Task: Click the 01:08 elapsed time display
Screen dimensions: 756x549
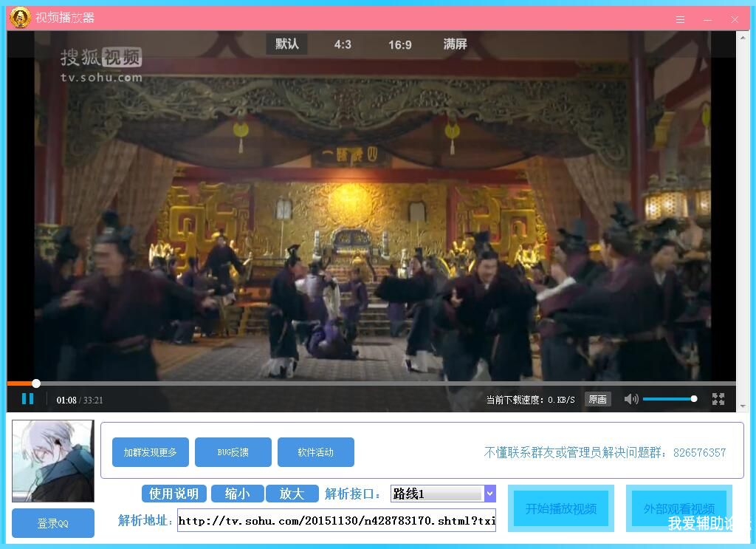Action: 66,400
